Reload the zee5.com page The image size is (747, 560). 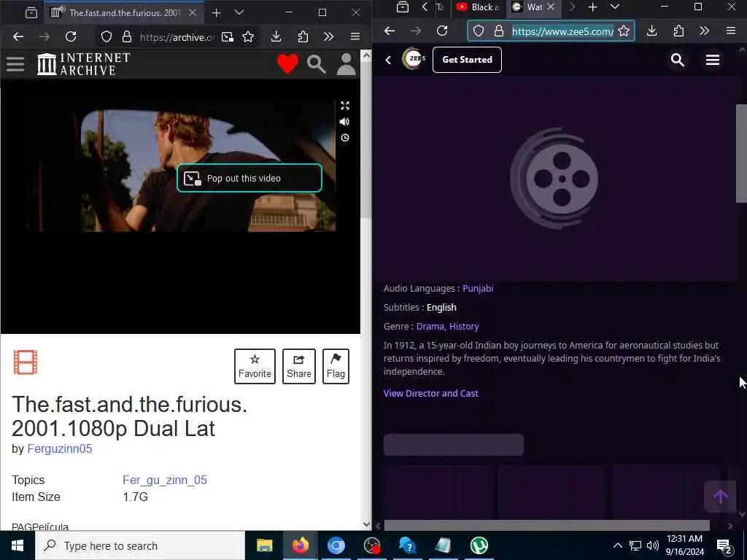pos(442,31)
